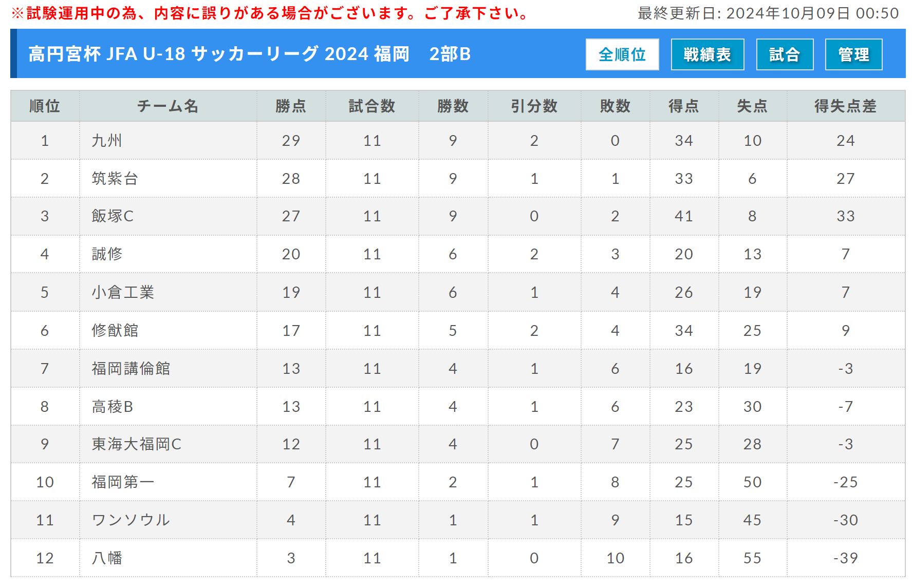912x588 pixels.
Task: Select the 得失点差 column header
Action: [846, 106]
